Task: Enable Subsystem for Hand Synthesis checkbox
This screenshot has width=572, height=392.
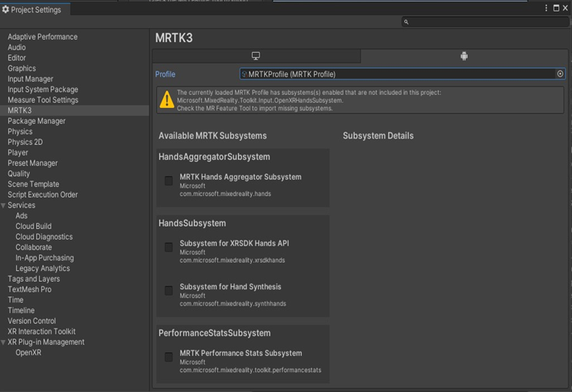Action: 168,291
